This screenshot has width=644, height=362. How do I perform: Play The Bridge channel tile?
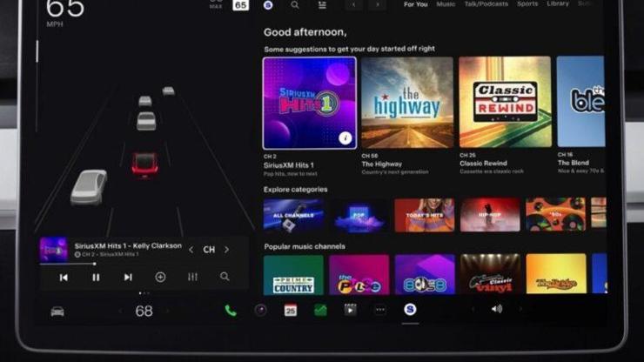tap(556, 273)
